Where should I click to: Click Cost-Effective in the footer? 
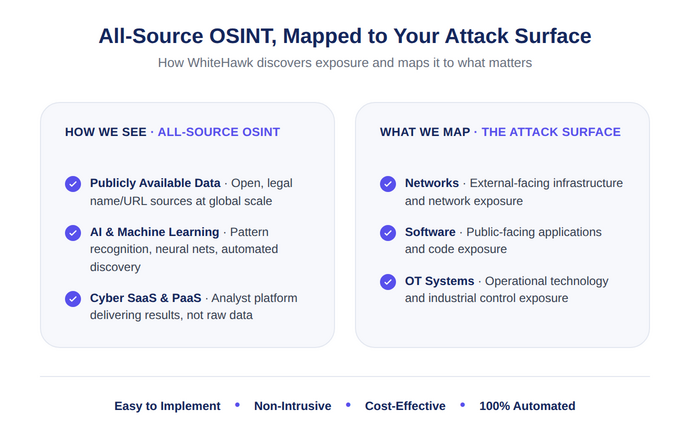405,406
